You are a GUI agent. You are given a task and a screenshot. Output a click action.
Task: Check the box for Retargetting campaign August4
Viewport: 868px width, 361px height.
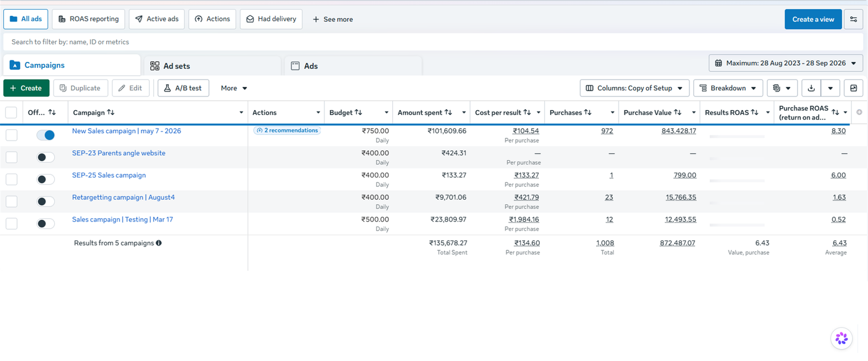click(x=11, y=201)
